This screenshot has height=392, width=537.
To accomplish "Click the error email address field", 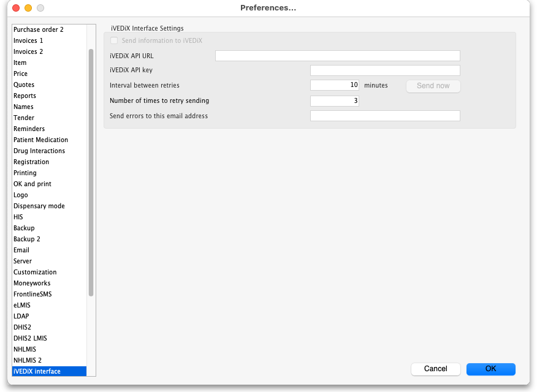I will 385,116.
